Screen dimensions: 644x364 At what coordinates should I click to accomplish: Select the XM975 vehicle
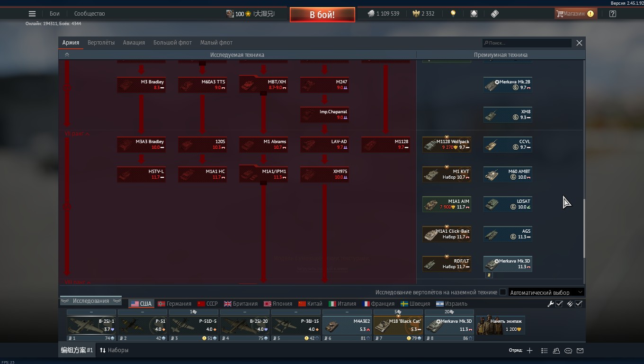tap(324, 174)
